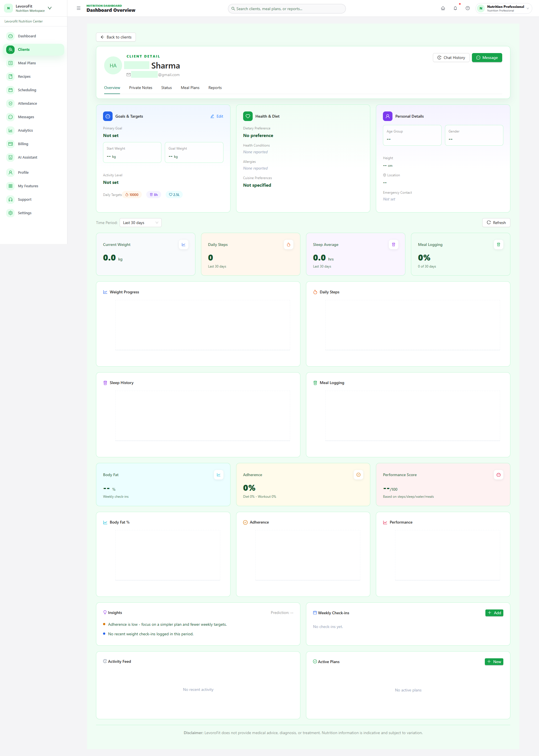The width and height of the screenshot is (539, 756).
Task: Click the Attendance sidebar icon
Action: click(11, 104)
